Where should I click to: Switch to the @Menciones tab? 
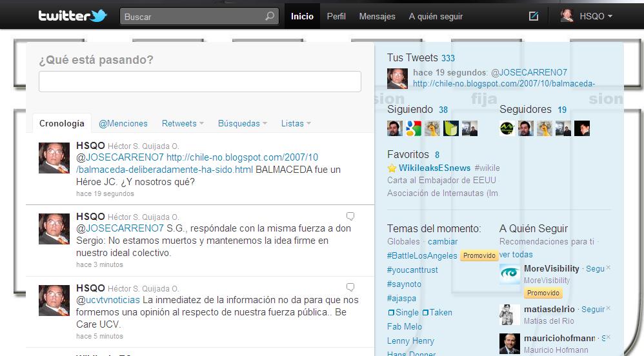point(123,123)
